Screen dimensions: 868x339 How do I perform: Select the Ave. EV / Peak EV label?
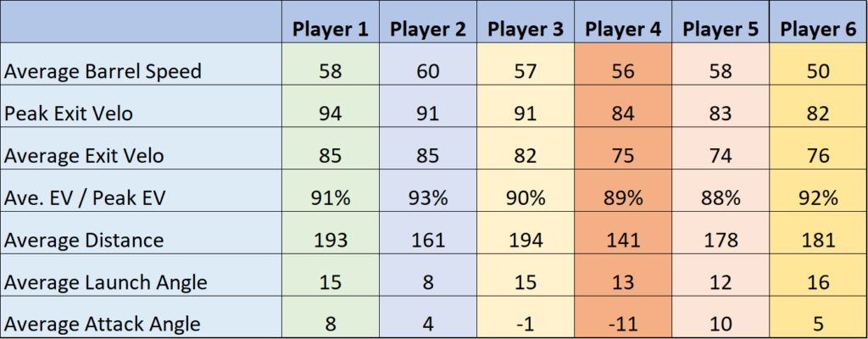(x=86, y=197)
